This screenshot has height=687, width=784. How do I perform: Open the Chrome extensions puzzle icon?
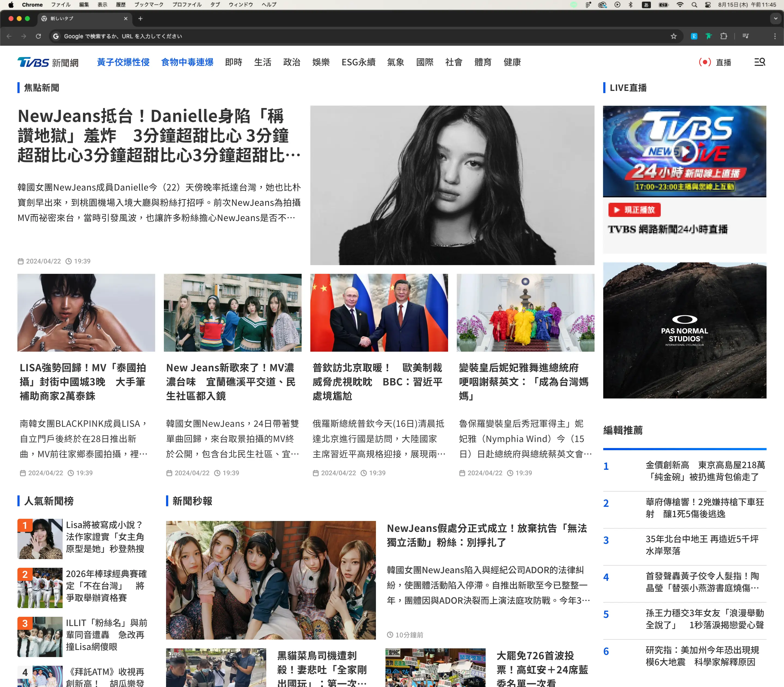pyautogui.click(x=723, y=36)
